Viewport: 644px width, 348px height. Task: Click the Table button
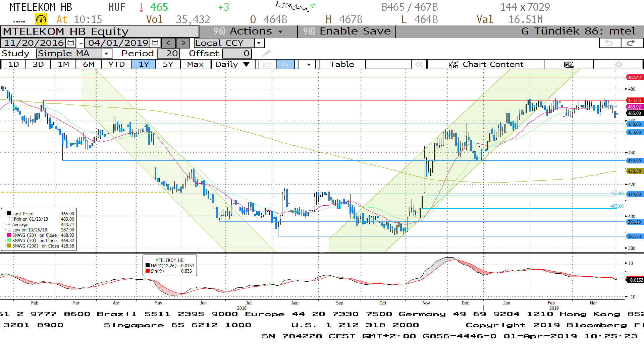342,64
